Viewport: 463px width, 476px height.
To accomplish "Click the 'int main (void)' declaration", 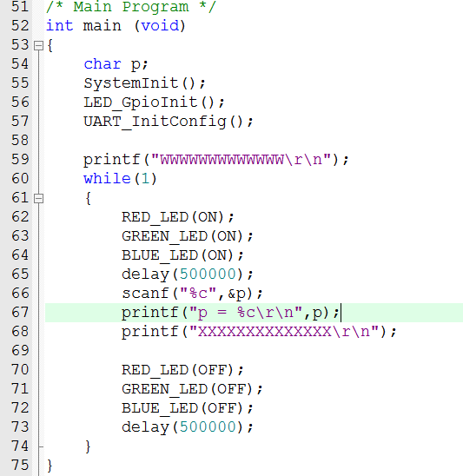I will pyautogui.click(x=116, y=26).
